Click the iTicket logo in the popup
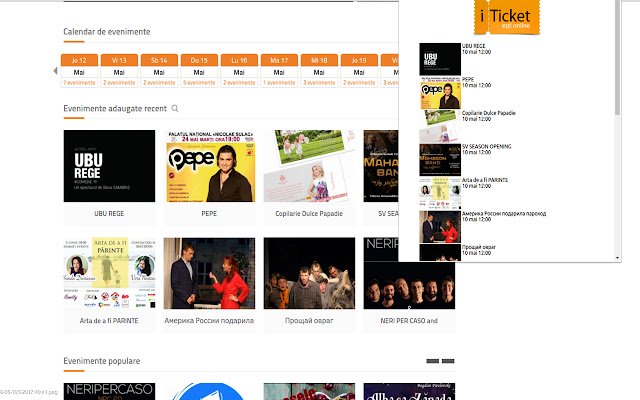Screen dimensions: 640x400 [507, 17]
